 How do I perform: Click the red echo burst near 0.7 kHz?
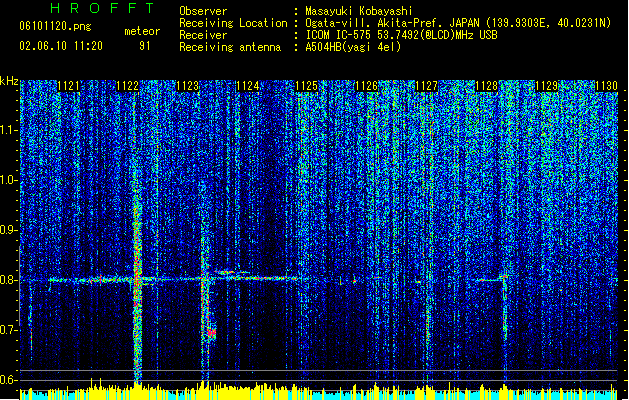point(211,332)
